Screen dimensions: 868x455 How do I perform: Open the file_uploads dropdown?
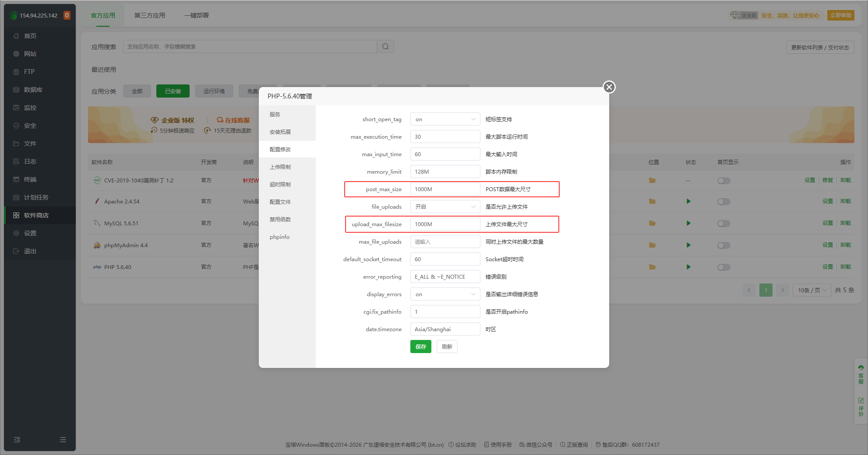(x=445, y=207)
